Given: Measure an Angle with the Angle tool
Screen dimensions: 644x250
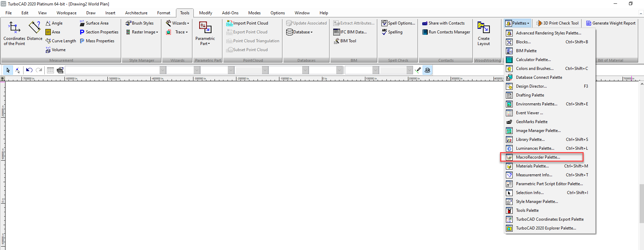Looking at the screenshot, I should point(54,23).
